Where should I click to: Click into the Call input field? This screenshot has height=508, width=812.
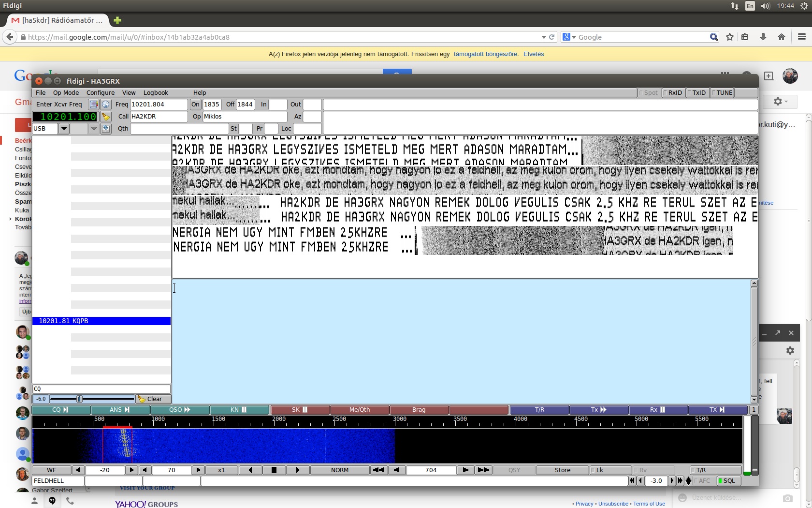pyautogui.click(x=159, y=117)
